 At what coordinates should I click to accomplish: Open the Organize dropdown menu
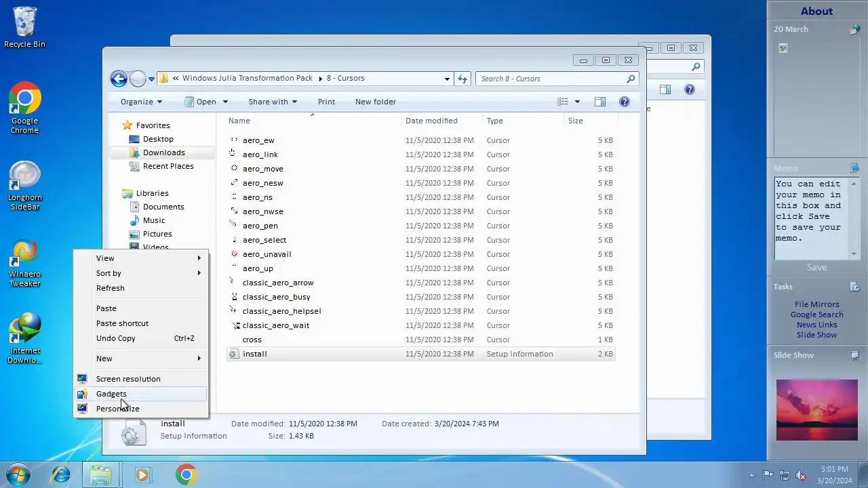point(141,102)
